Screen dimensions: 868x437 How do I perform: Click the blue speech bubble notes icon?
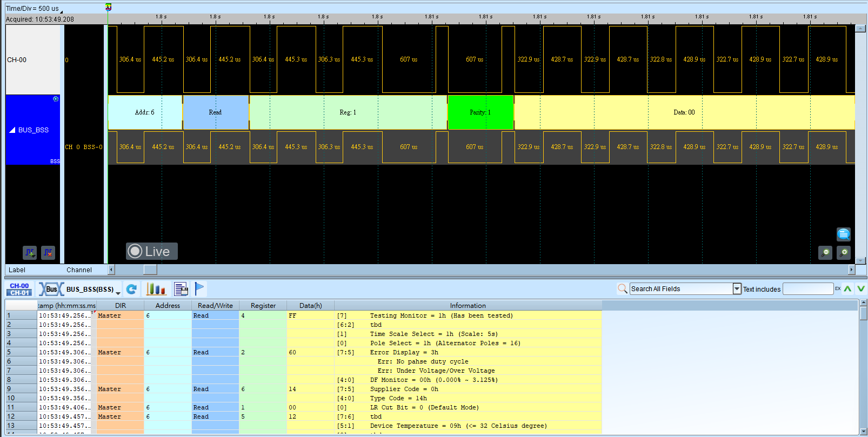(x=844, y=234)
